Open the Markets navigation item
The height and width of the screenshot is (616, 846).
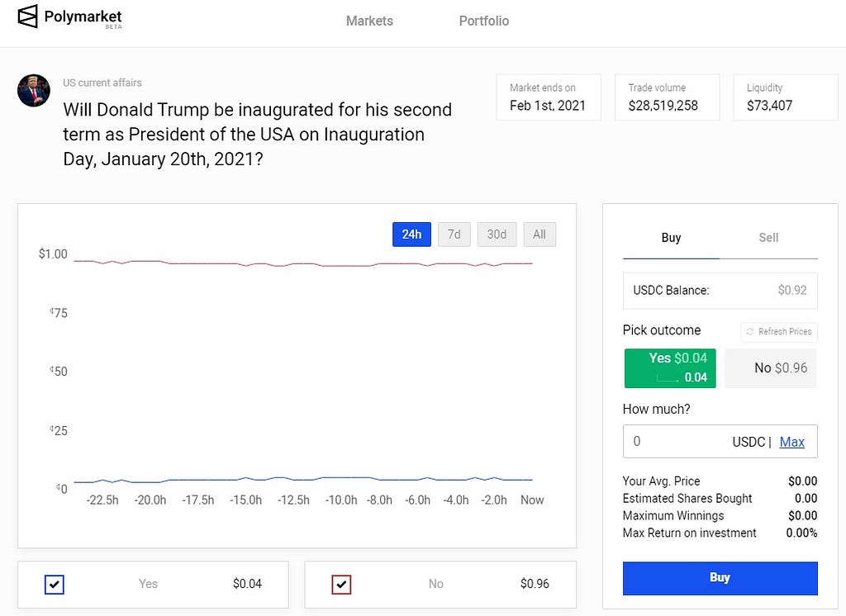pos(369,21)
